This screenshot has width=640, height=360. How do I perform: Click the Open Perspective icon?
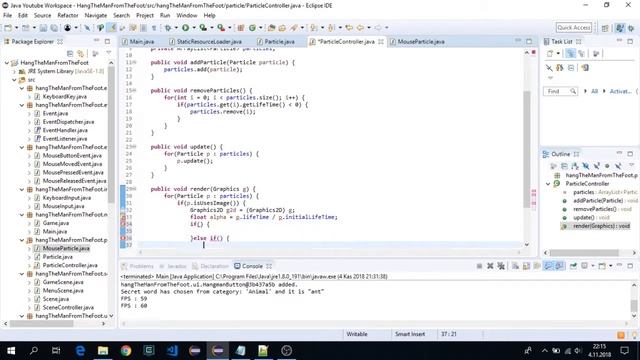coord(605,28)
